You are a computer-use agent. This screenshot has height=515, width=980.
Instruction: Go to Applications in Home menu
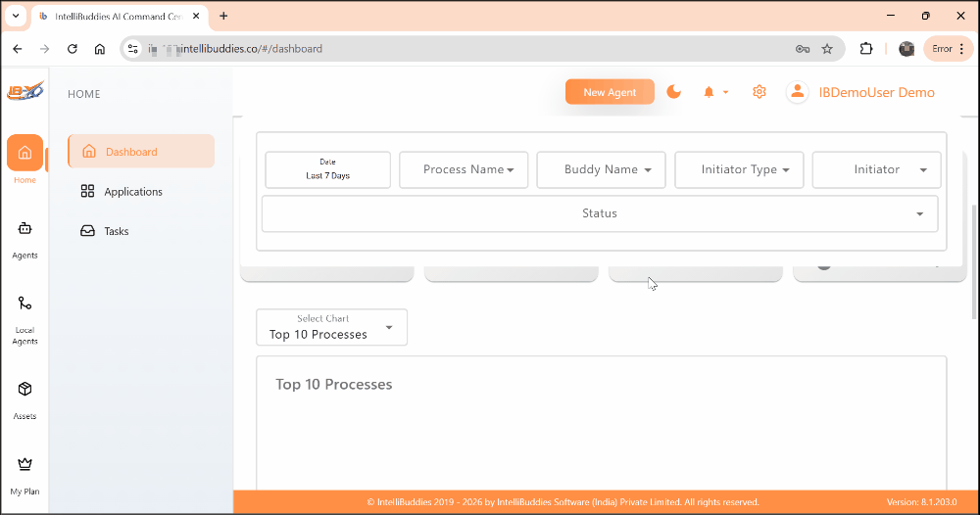pos(133,192)
